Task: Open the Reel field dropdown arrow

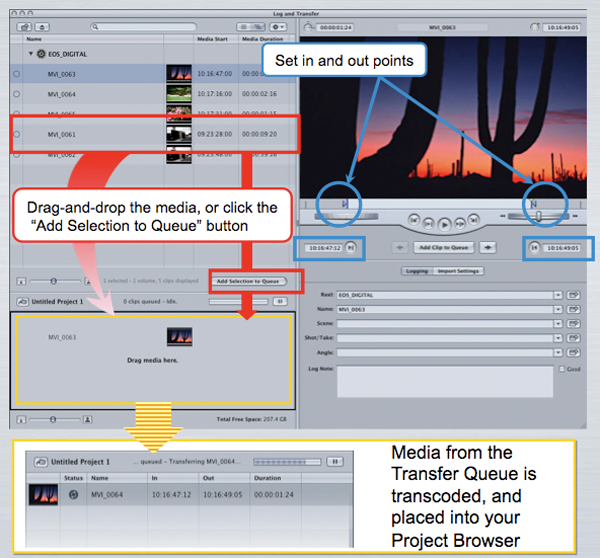Action: coord(558,295)
